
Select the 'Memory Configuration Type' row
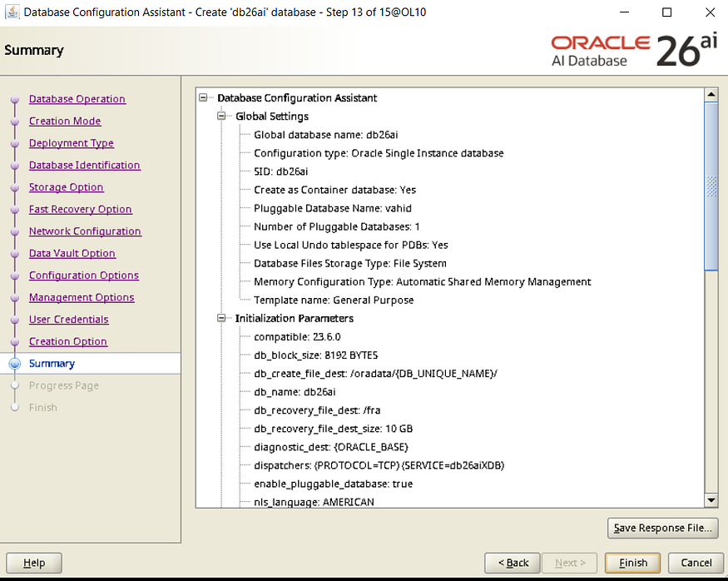[422, 282]
